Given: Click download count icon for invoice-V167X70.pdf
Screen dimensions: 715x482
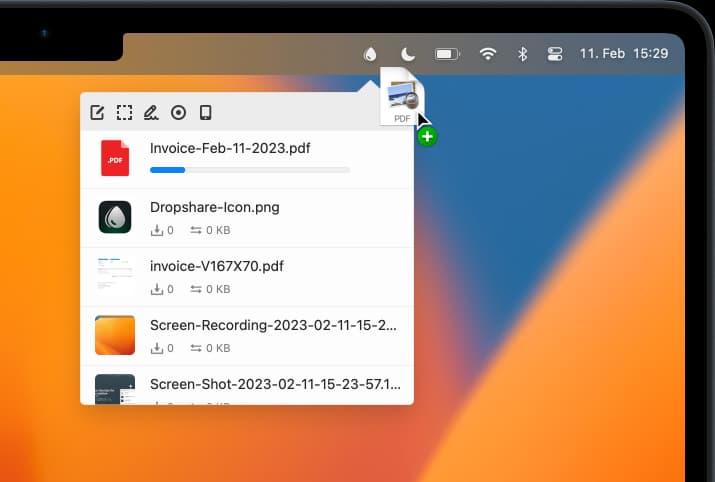Looking at the screenshot, I should click(156, 289).
